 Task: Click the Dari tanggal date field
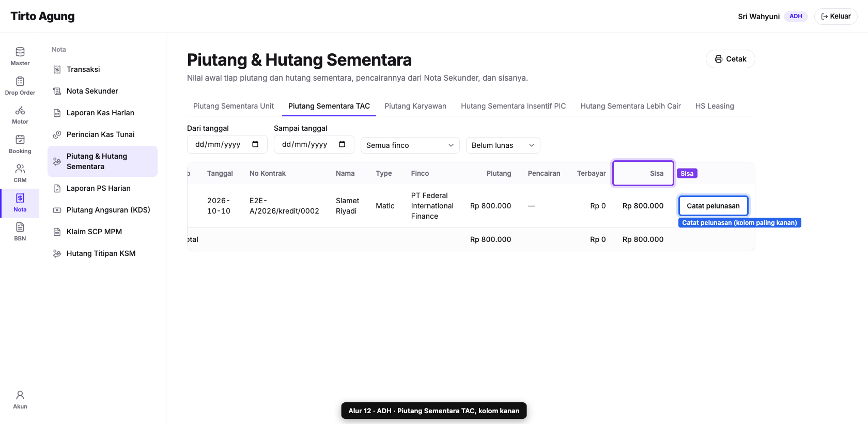227,144
